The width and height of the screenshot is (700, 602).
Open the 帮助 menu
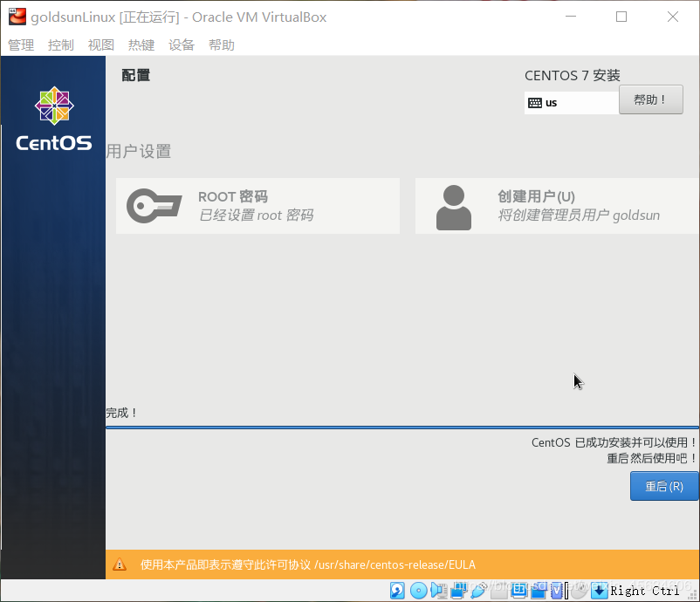(222, 45)
